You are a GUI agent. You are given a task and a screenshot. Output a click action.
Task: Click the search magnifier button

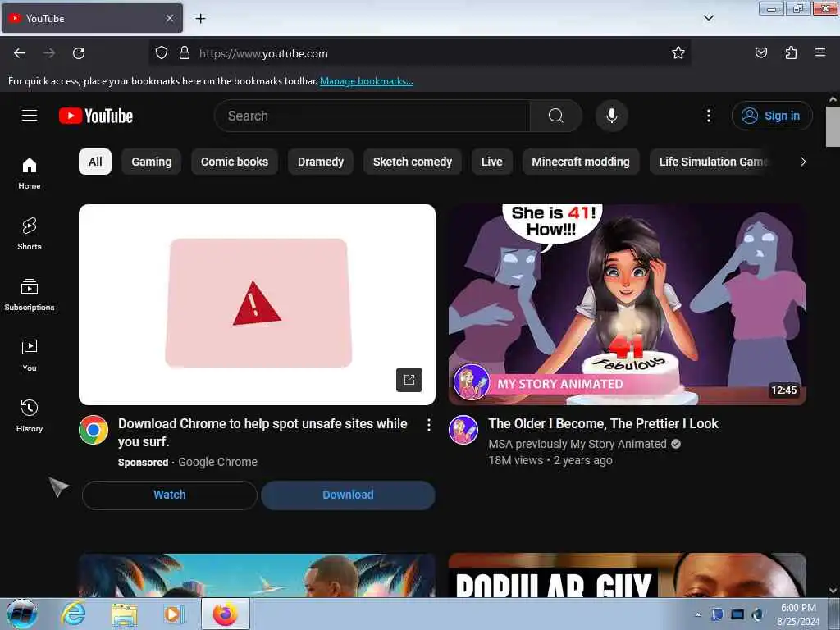click(556, 116)
